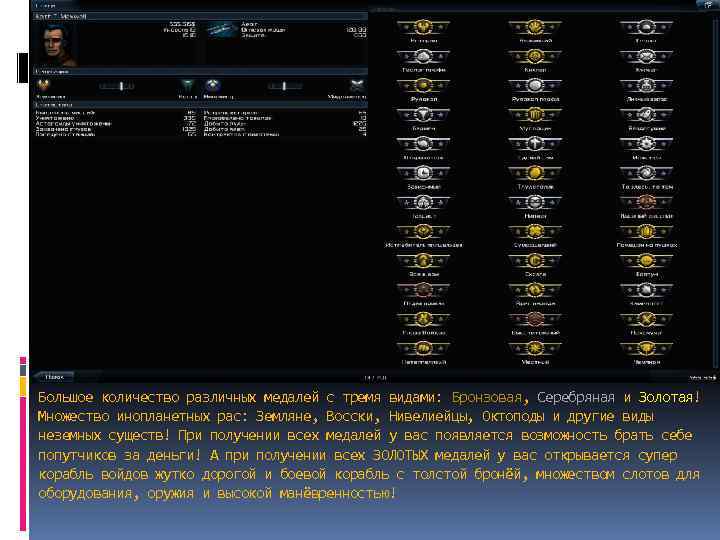Image resolution: width=720 pixels, height=540 pixels.
Task: Select the silver smiley-face medal
Action: [534, 203]
